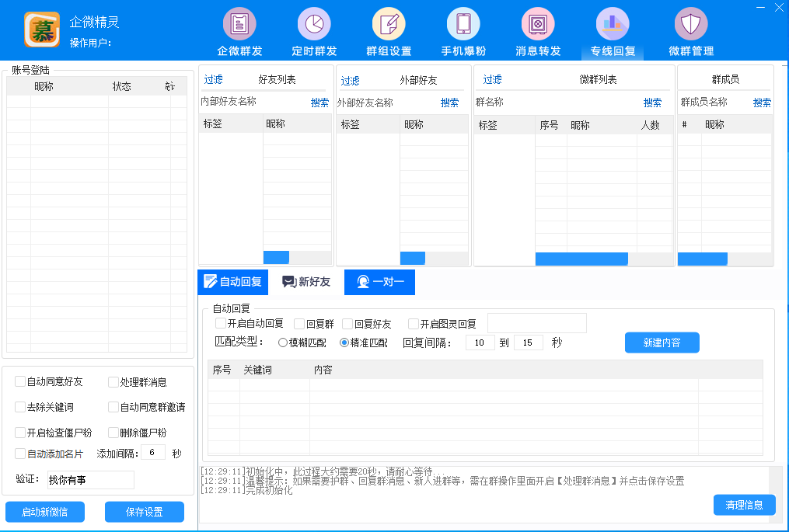This screenshot has height=532, width=789.
Task: Click the 图灵回复 key input box
Action: 537,323
